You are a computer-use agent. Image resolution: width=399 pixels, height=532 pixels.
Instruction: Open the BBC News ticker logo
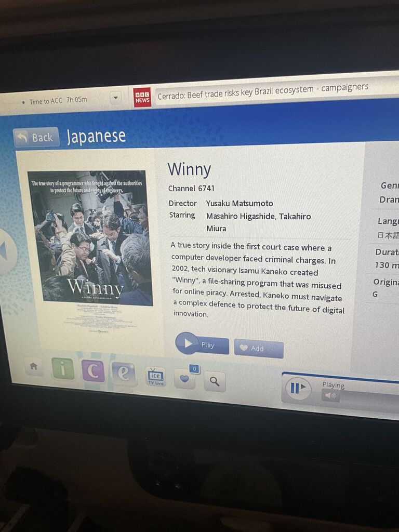point(142,97)
